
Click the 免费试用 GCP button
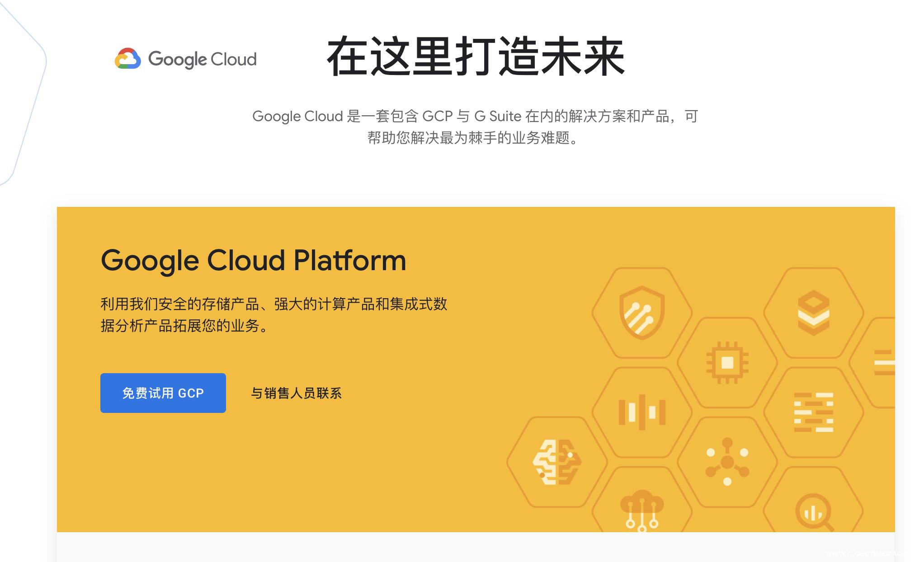[163, 393]
